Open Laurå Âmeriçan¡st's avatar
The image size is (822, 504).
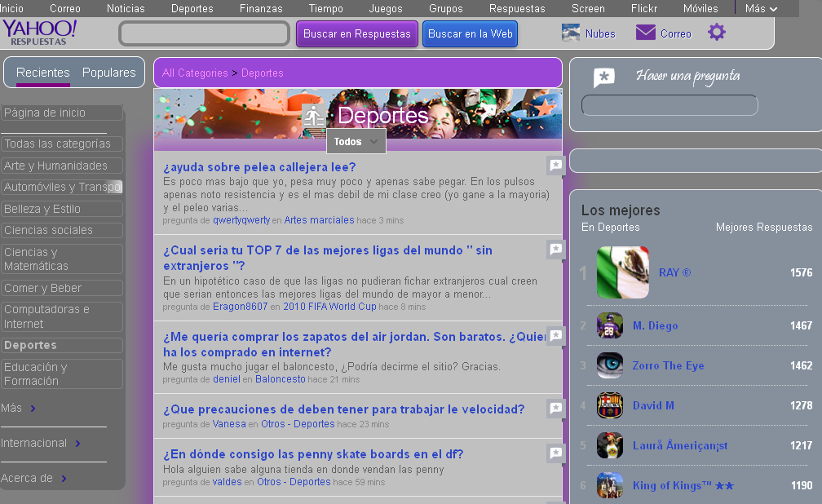click(610, 445)
